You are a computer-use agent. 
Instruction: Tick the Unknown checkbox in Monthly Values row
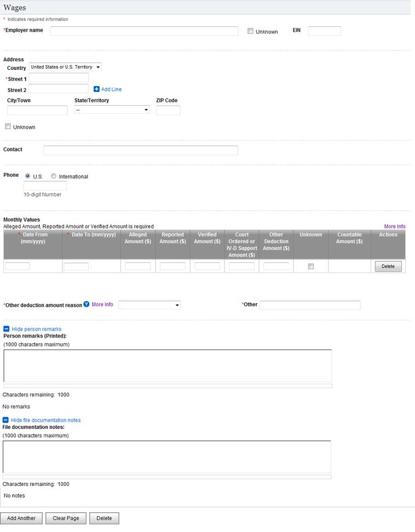(311, 267)
